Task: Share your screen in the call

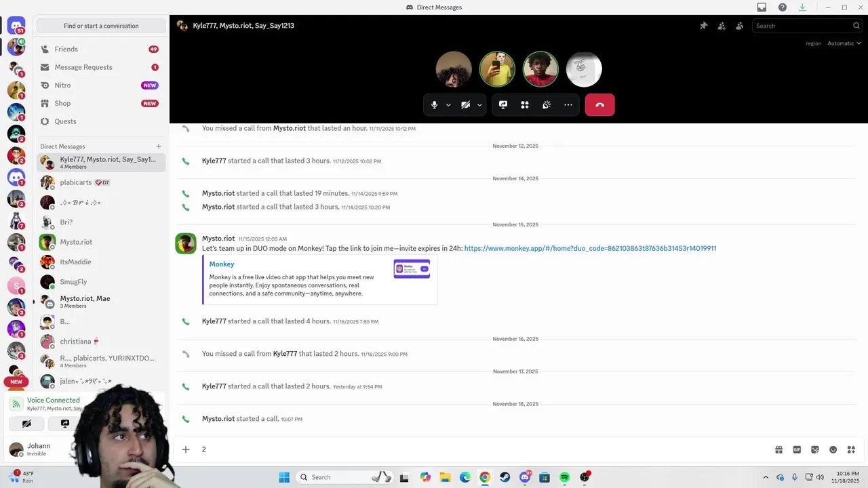Action: click(x=503, y=105)
